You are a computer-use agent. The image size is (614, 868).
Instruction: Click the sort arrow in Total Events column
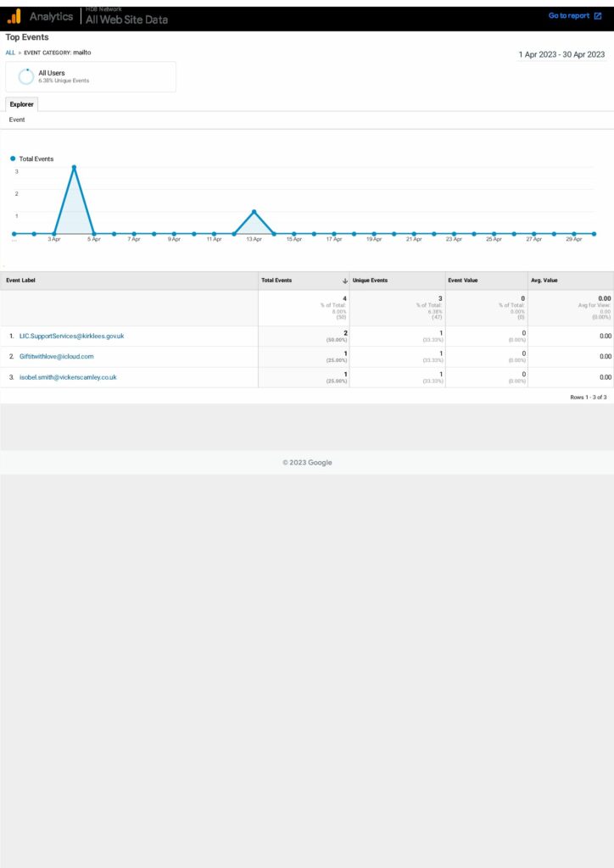(344, 281)
